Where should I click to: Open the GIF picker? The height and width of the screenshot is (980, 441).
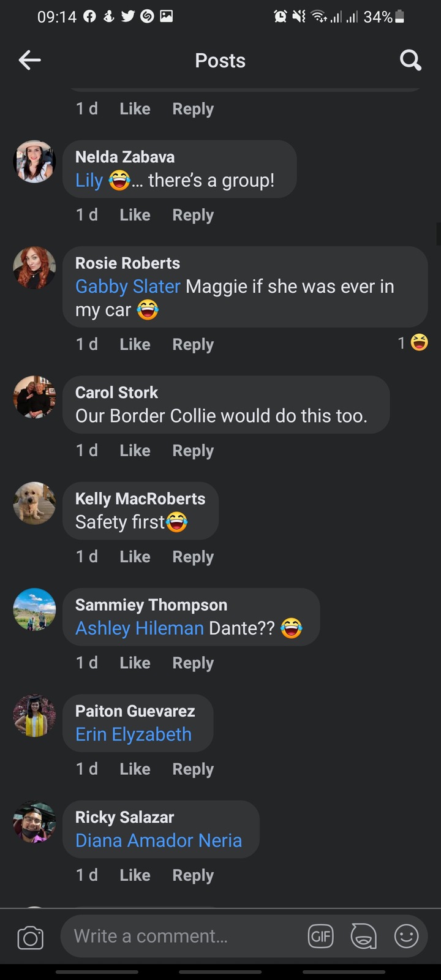[320, 936]
